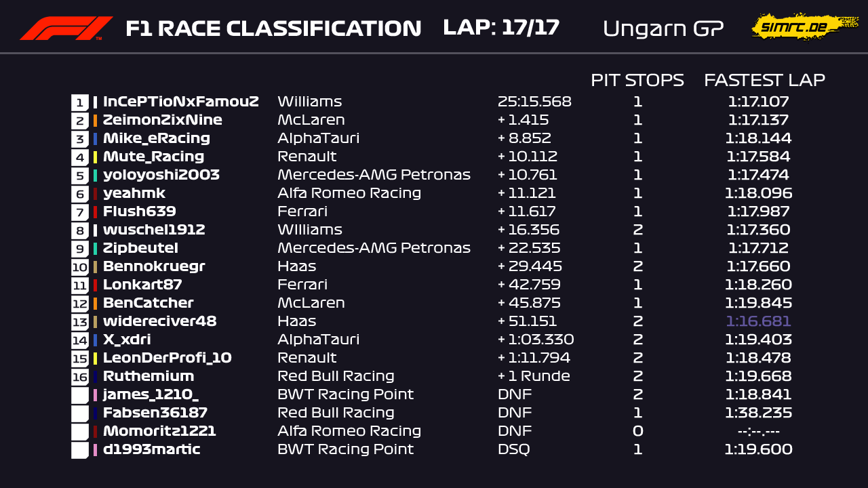
Task: Click the F1 logo icon
Action: (x=66, y=28)
